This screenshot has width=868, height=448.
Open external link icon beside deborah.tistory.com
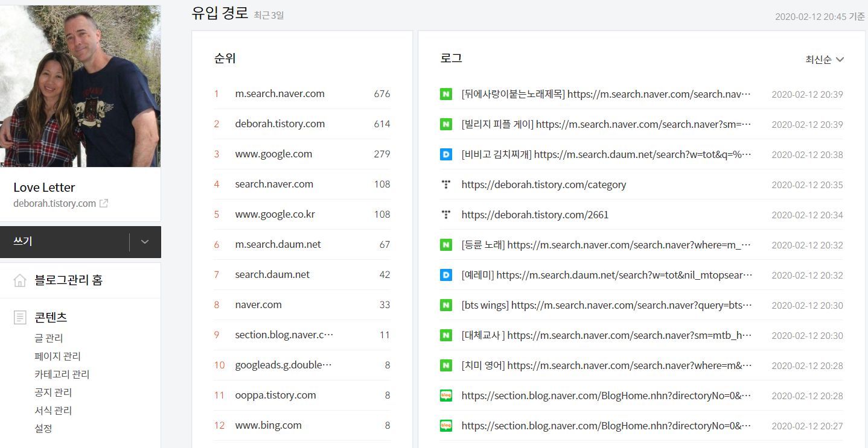tap(104, 204)
